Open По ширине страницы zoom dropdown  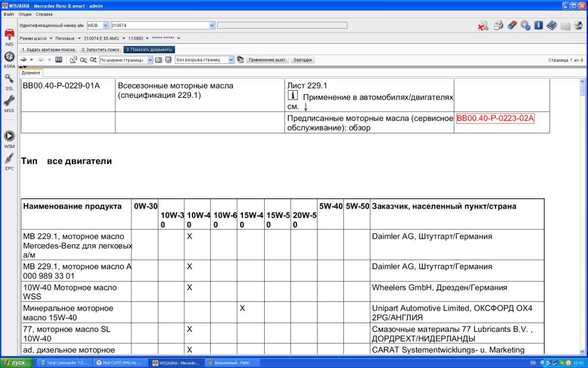150,60
